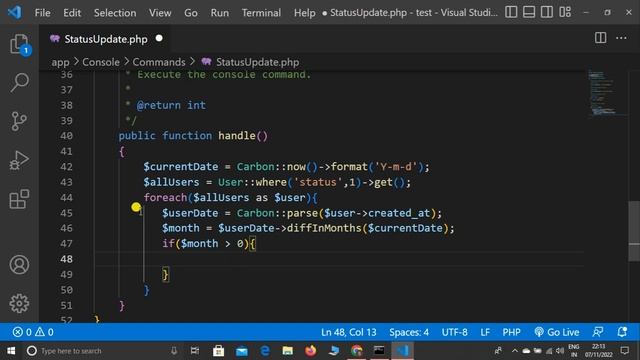Click diffInMonths method on line 46
The height and width of the screenshot is (360, 640).
pos(324,228)
